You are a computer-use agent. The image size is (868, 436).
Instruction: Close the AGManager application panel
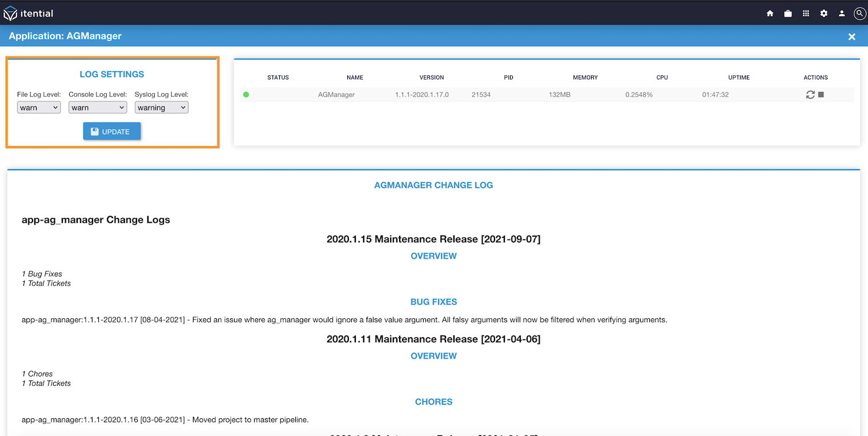click(x=851, y=37)
